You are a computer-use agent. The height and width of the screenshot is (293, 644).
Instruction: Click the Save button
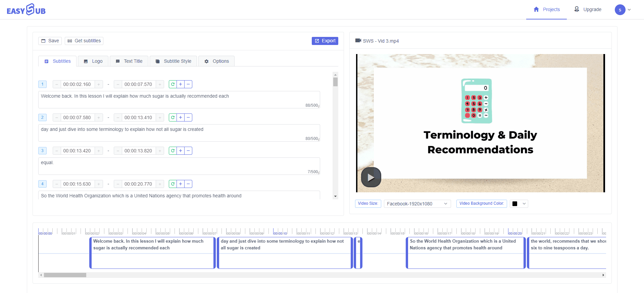[x=50, y=41]
